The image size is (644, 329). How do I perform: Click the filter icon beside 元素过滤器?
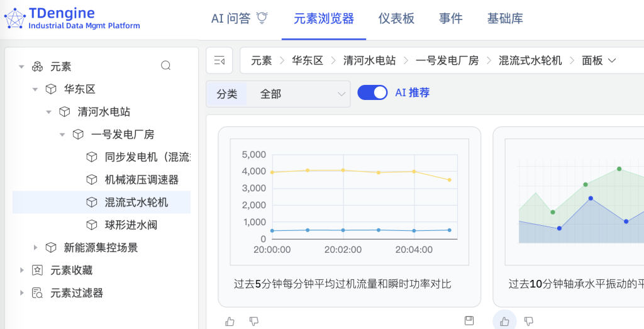[37, 293]
